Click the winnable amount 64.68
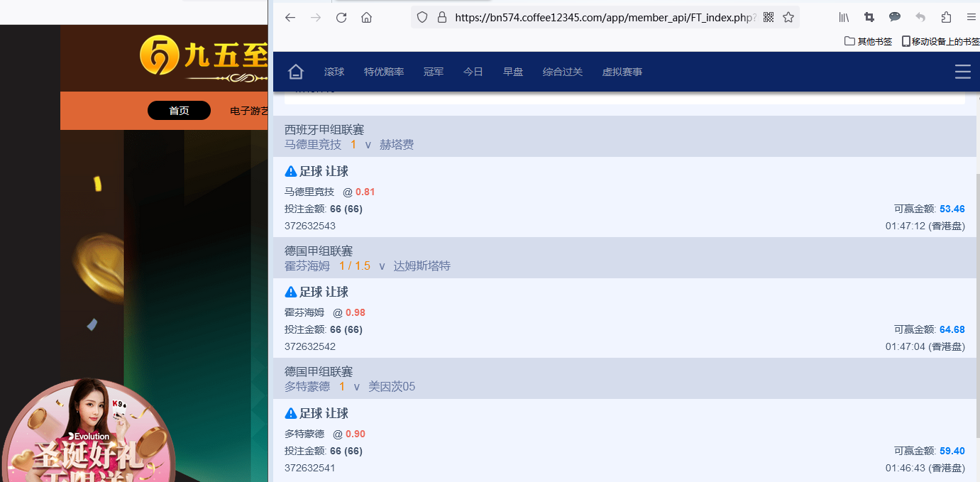Screen dimensions: 980x482 [952, 329]
